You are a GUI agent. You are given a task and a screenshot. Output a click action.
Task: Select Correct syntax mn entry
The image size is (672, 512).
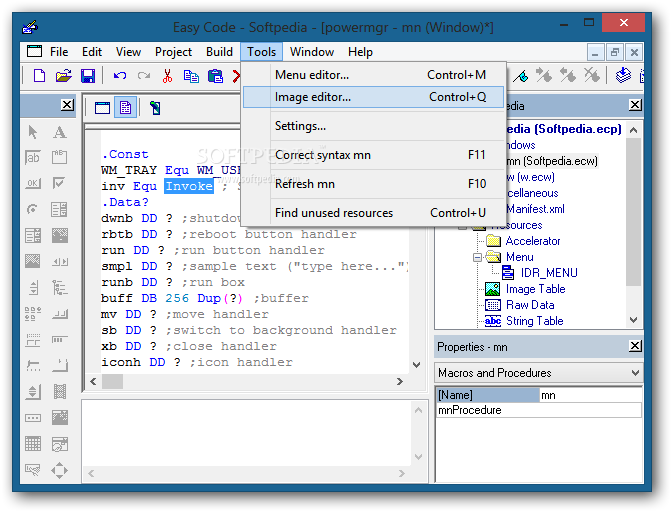click(373, 155)
